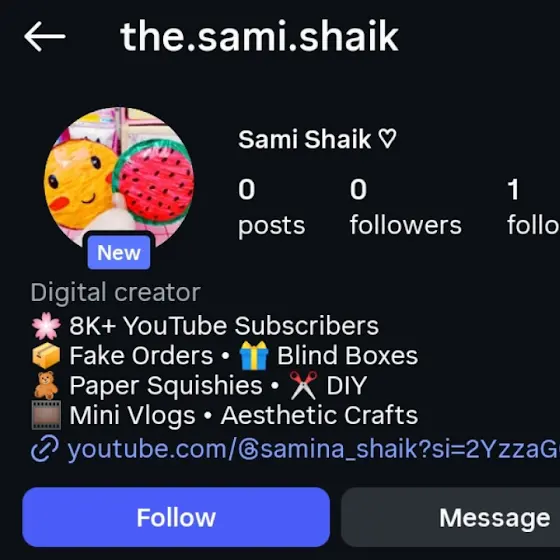
Task: Open Message to Sami Shaik
Action: (x=451, y=517)
